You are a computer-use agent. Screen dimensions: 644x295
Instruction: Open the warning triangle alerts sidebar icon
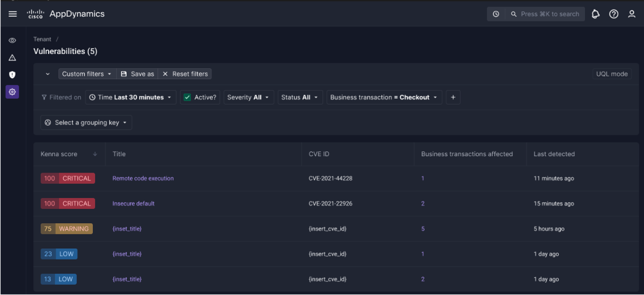12,58
